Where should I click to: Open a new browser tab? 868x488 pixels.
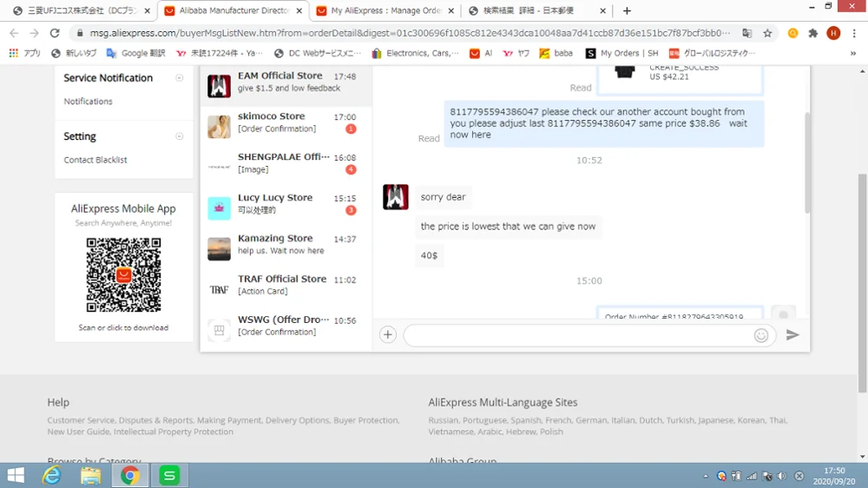[627, 10]
